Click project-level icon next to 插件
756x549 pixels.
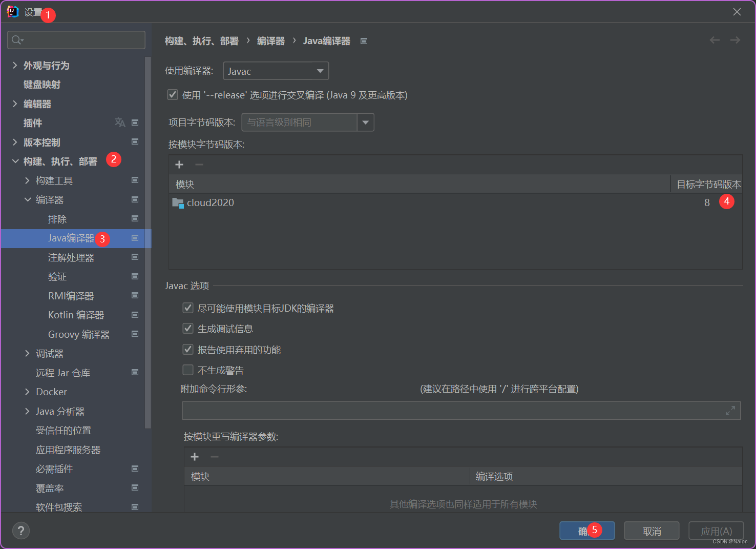(135, 123)
